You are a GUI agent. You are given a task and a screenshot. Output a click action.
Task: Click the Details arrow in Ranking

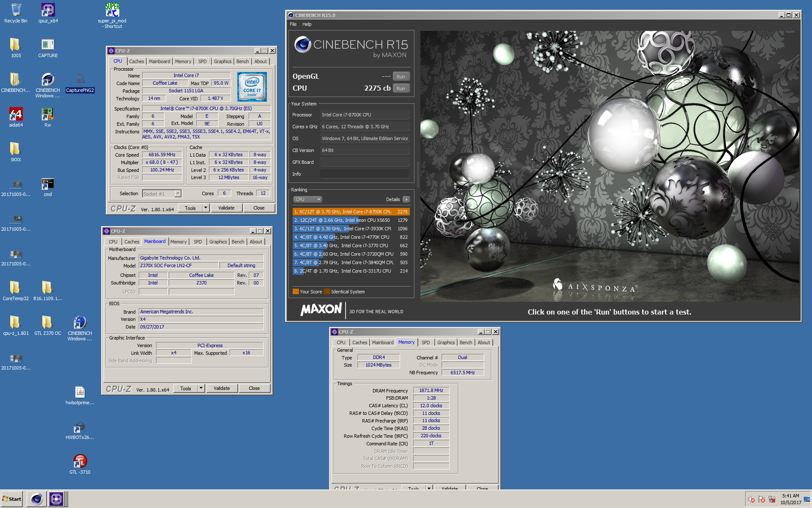pyautogui.click(x=406, y=199)
